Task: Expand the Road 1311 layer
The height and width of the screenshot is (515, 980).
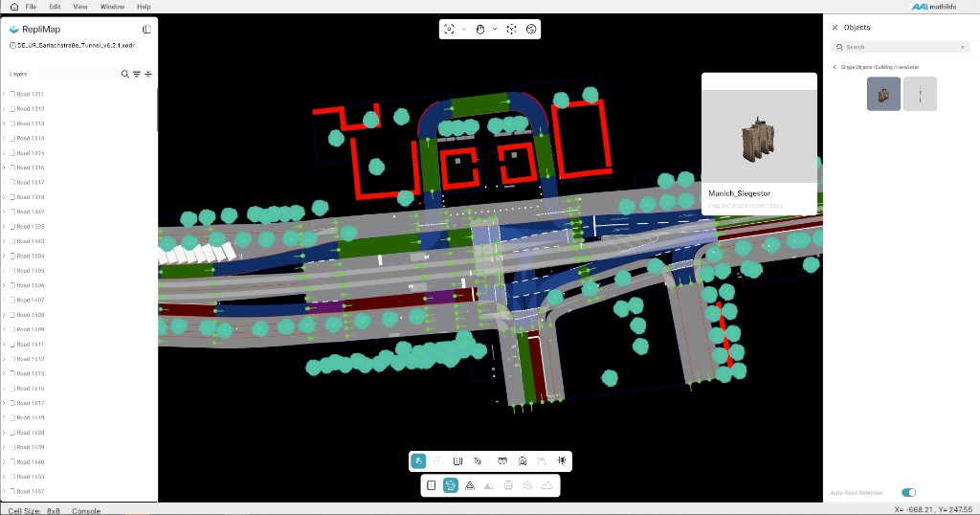Action: 5,95
